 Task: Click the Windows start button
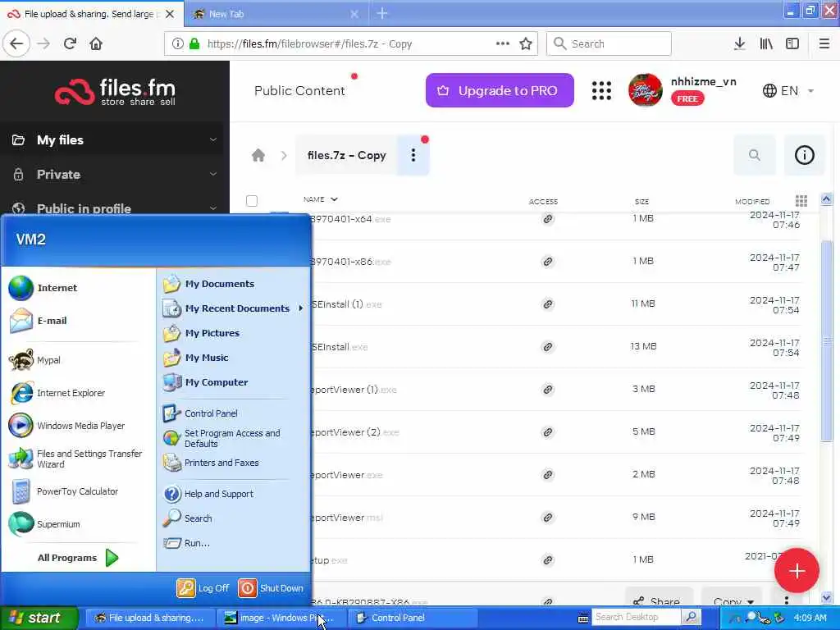[39, 618]
